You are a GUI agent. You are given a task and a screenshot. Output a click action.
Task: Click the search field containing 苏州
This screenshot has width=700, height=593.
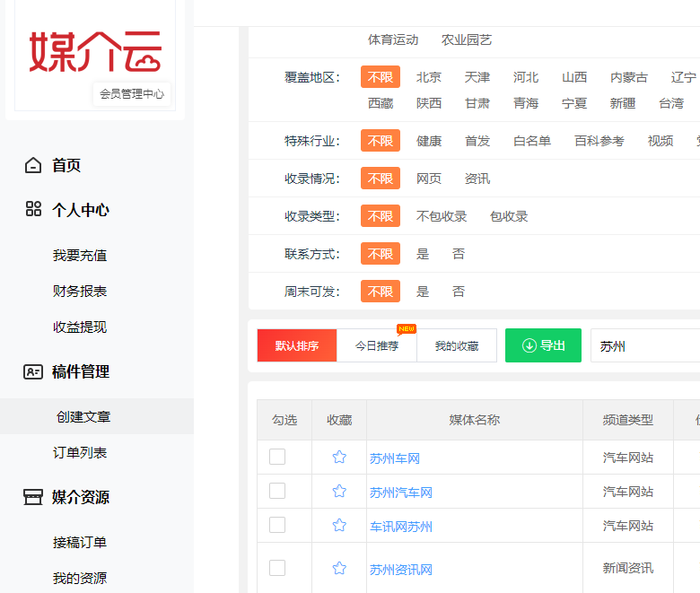tap(644, 345)
